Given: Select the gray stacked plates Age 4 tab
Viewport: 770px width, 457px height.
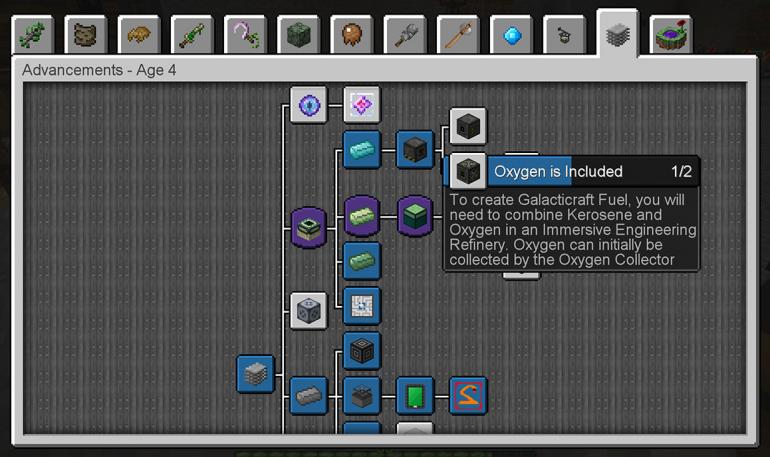Looking at the screenshot, I should [x=618, y=33].
